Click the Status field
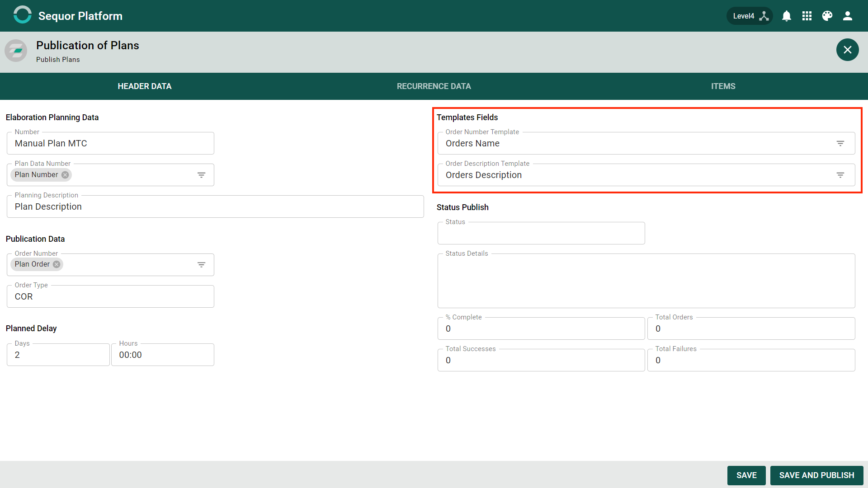 541,233
